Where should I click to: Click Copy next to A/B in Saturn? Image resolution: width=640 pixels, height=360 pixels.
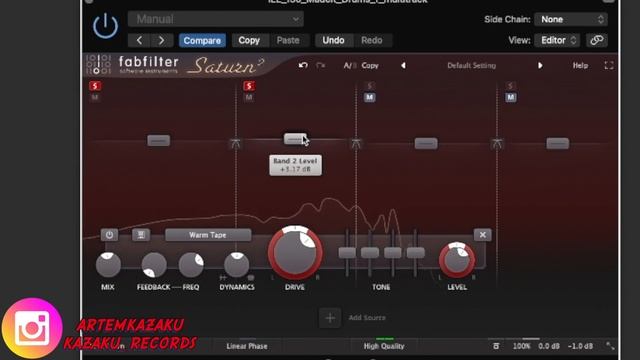point(370,65)
